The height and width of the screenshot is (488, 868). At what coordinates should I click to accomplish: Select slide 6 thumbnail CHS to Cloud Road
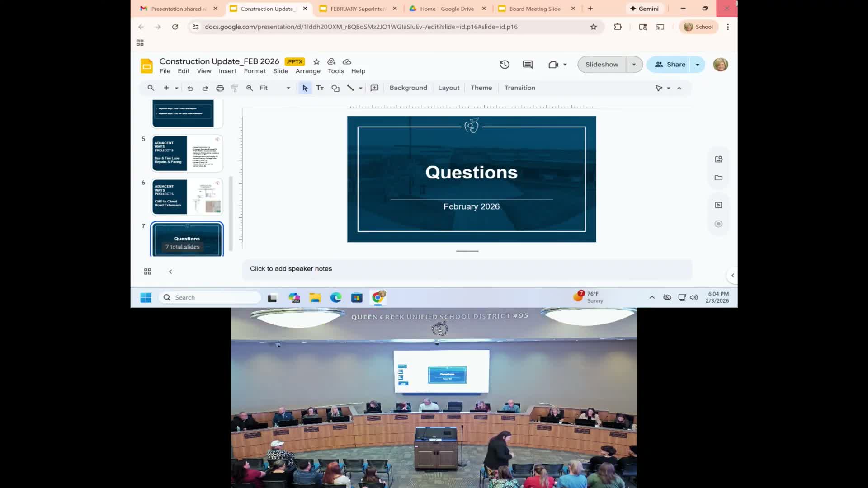pos(187,197)
